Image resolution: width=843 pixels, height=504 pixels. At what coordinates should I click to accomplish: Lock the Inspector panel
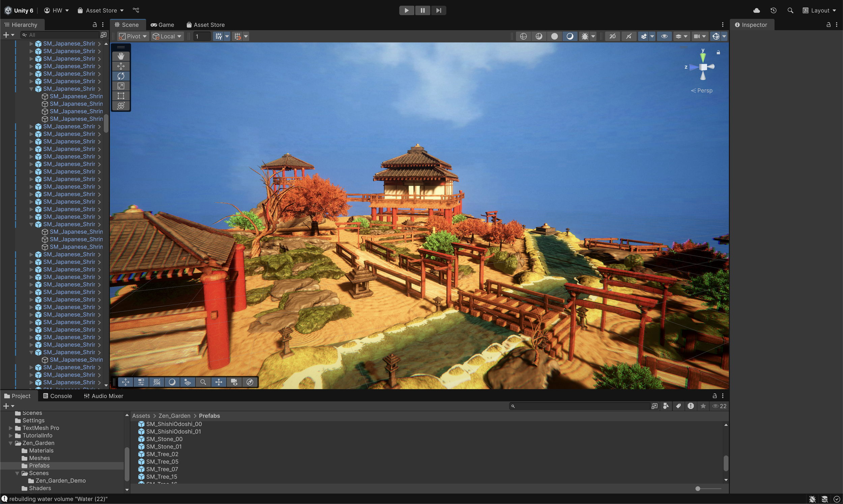tap(829, 25)
